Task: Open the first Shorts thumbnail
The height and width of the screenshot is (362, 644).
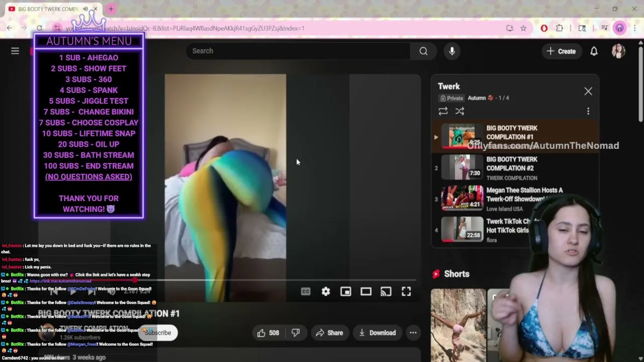Action: point(458,325)
